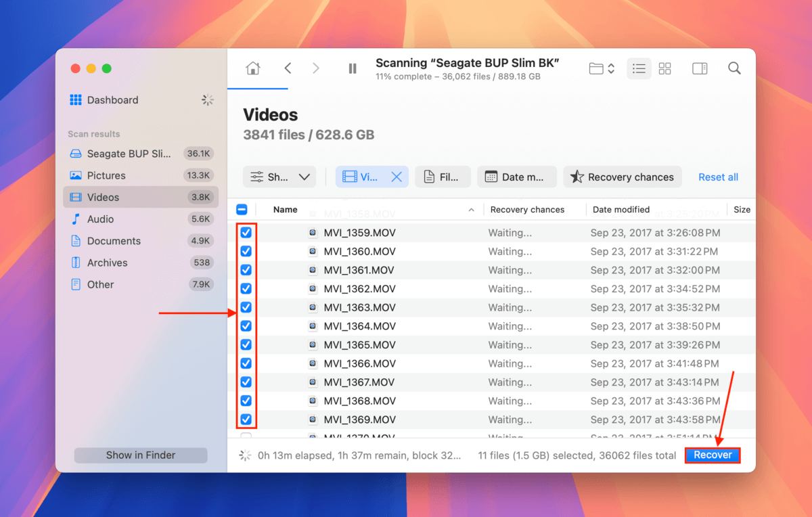Uncheck MVI_1369.MOV checkbox
812x517 pixels.
[x=246, y=420]
